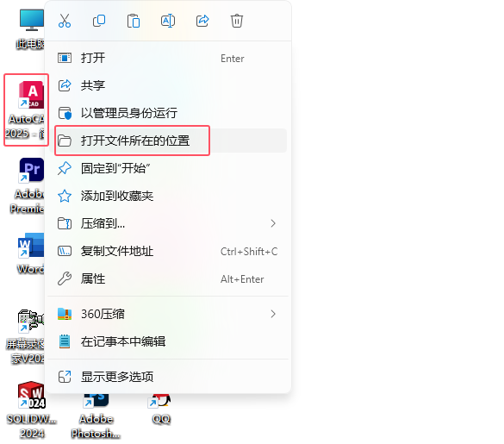The height and width of the screenshot is (444, 504).
Task: Select 以管理员身份运行
Action: click(x=168, y=113)
